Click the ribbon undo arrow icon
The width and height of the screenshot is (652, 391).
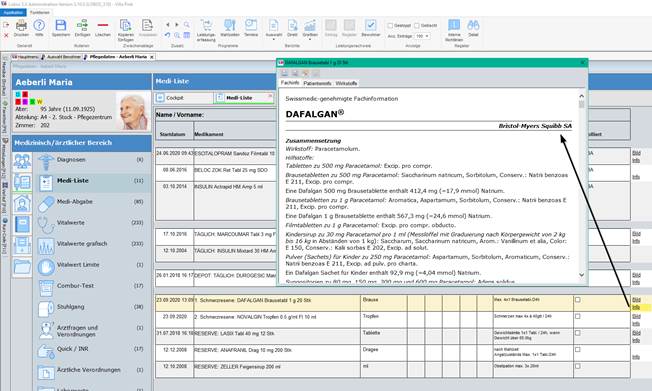(168, 35)
